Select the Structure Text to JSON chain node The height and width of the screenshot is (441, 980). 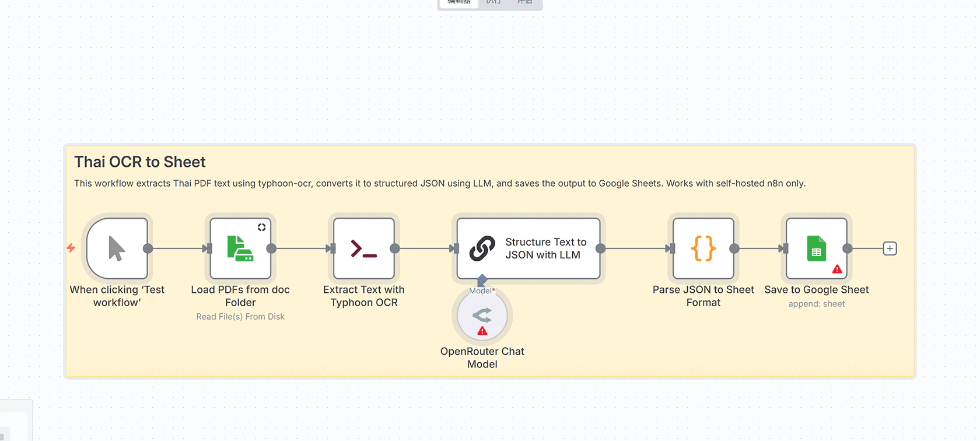[x=528, y=249]
